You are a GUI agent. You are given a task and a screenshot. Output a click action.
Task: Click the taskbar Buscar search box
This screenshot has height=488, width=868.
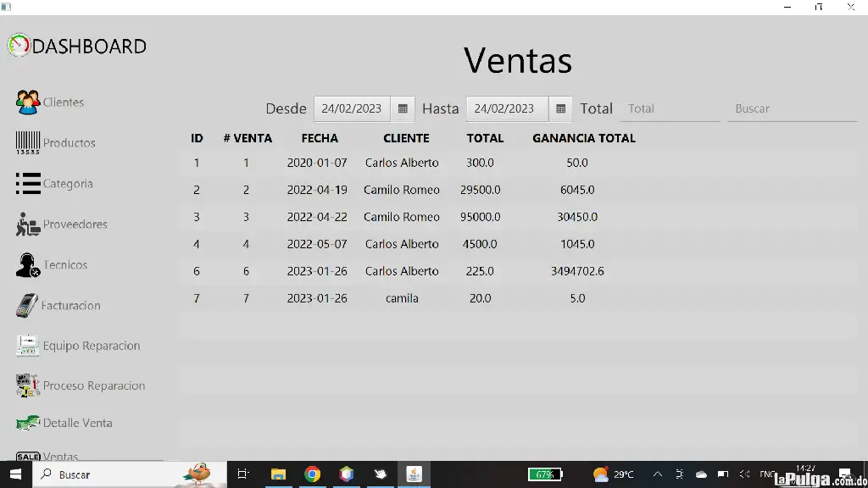point(130,474)
